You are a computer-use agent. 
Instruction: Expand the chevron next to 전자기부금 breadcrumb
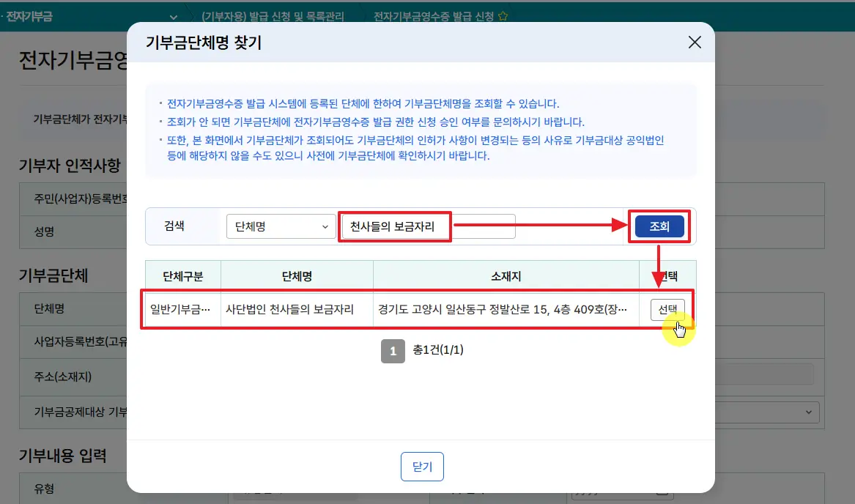click(x=174, y=16)
